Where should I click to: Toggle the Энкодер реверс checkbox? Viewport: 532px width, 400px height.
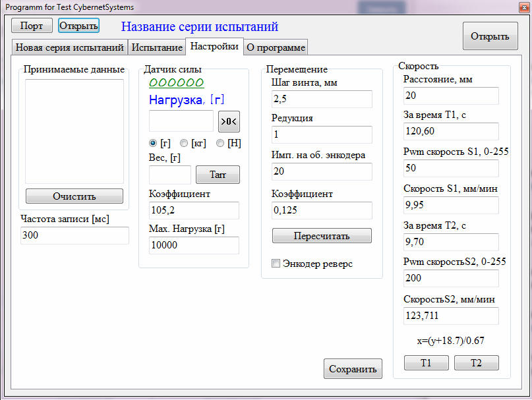(x=276, y=264)
